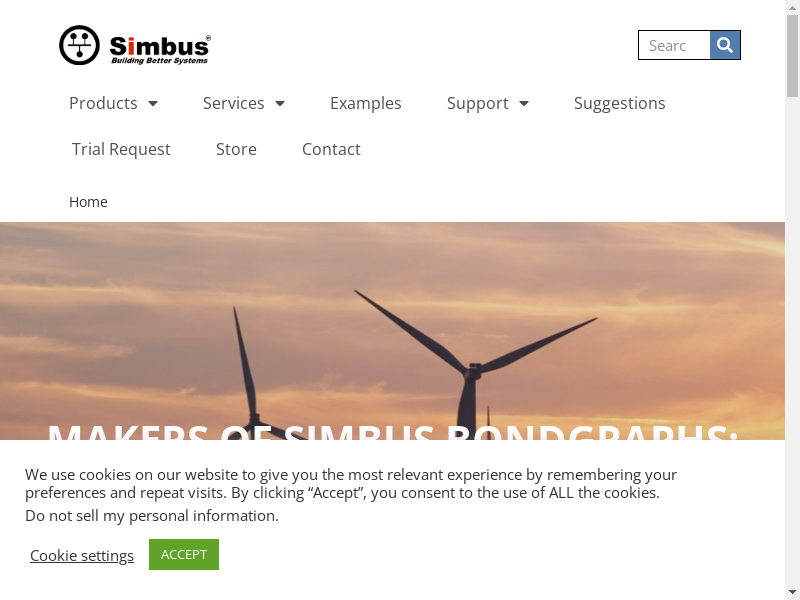Expand the Support dropdown arrow
Screen dimensions: 800x600
(x=523, y=104)
